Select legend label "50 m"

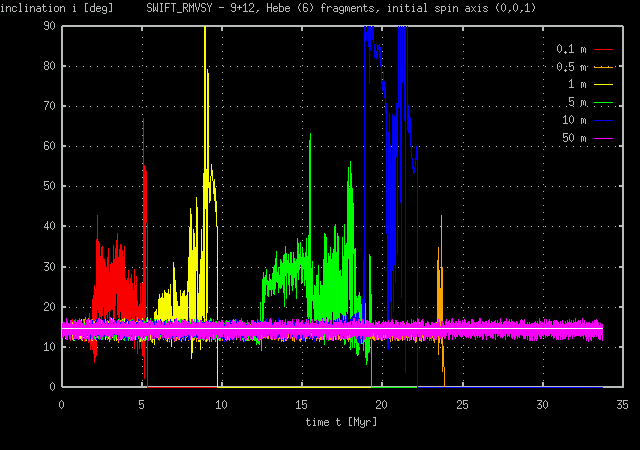click(574, 138)
